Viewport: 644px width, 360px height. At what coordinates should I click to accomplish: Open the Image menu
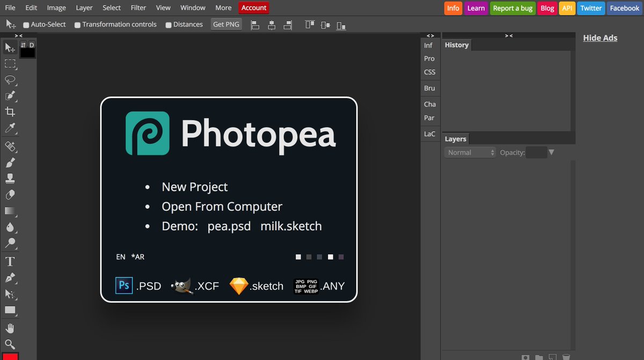click(56, 8)
